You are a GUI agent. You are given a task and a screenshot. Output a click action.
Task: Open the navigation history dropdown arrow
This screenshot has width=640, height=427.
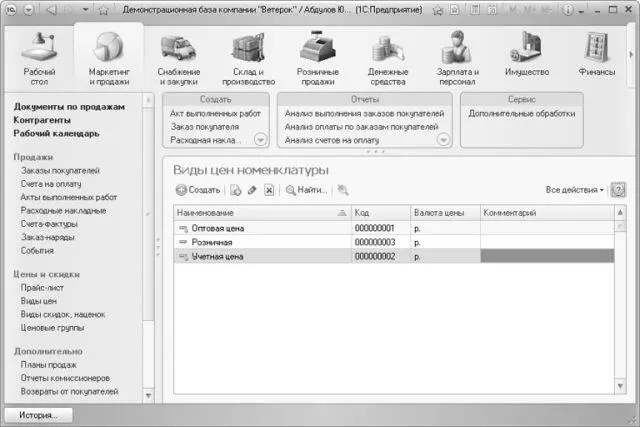(85, 10)
